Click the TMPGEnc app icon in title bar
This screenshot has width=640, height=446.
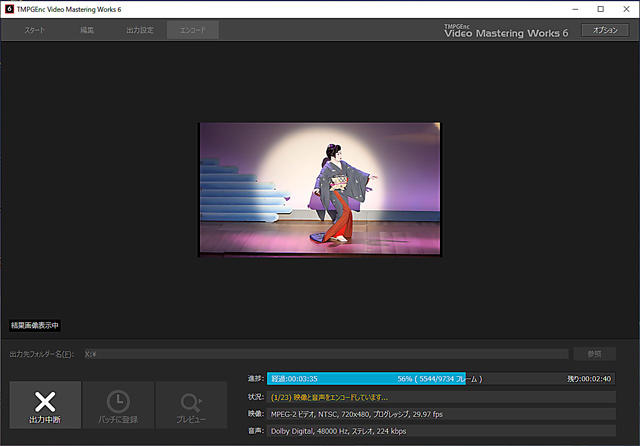coord(9,8)
